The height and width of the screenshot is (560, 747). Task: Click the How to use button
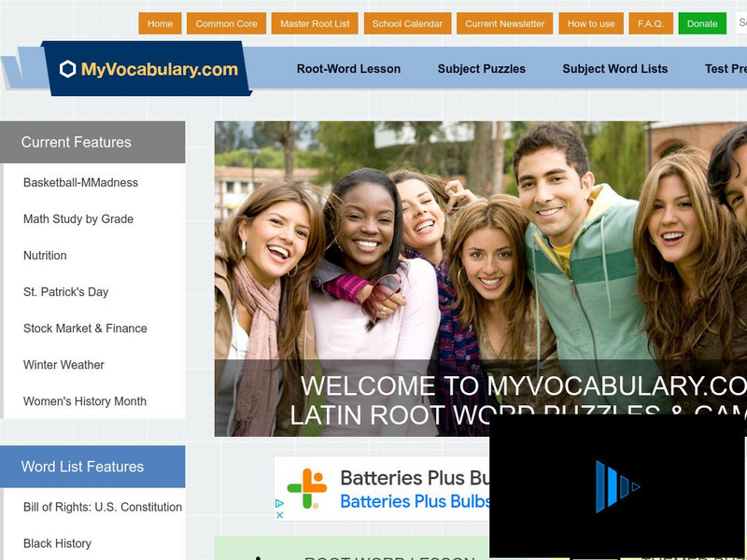[591, 24]
